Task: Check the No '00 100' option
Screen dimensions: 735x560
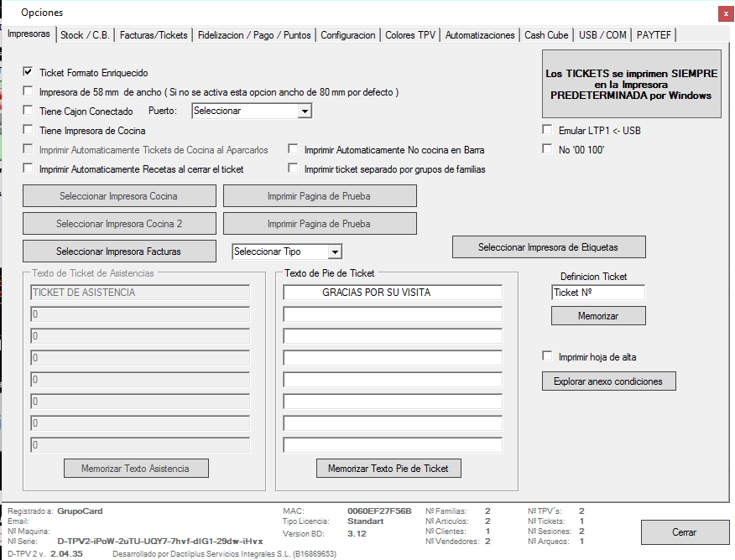Action: 547,149
